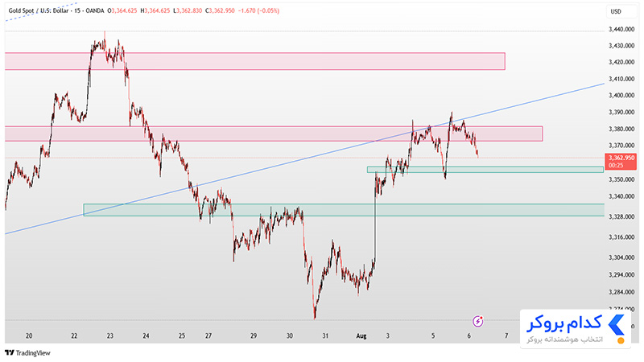Click the TradingView logo

(27, 353)
